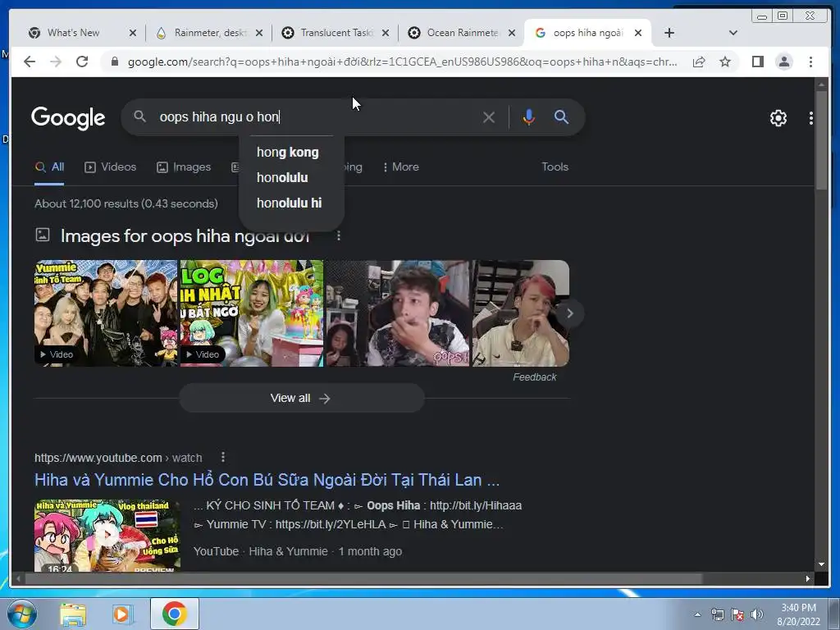Image resolution: width=840 pixels, height=630 pixels.
Task: Click the page vertical scrollbar thumb
Action: tap(822, 140)
